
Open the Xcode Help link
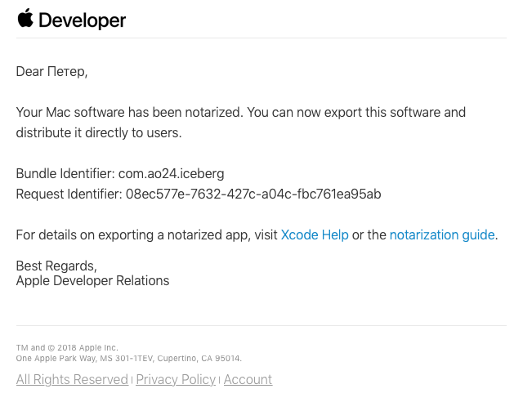(315, 235)
